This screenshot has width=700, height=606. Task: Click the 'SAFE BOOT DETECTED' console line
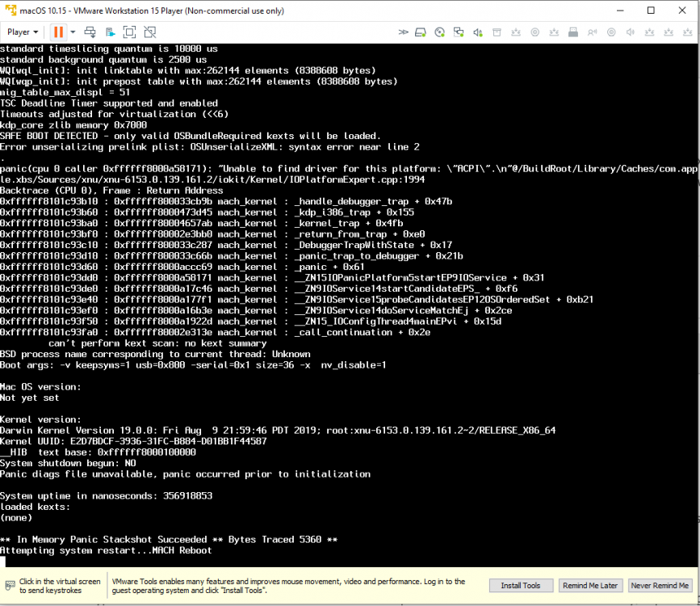pyautogui.click(x=191, y=136)
